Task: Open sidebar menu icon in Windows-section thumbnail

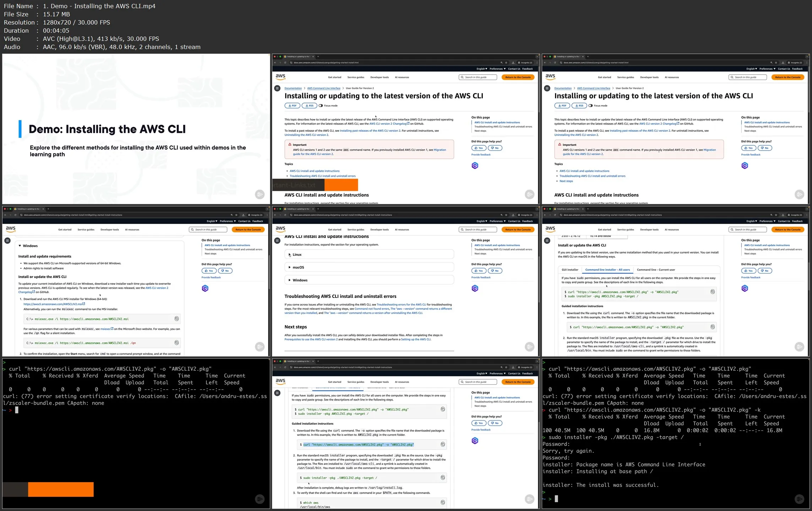Action: click(7, 240)
